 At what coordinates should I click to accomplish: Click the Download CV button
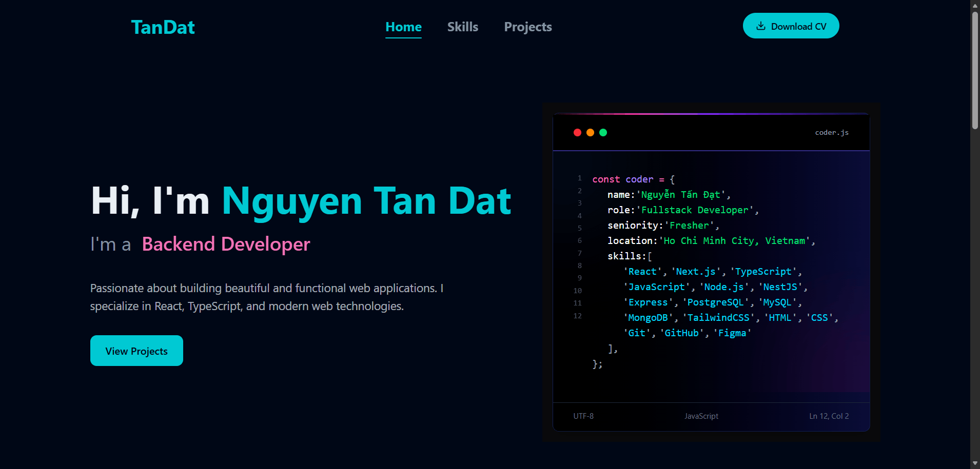click(x=791, y=26)
